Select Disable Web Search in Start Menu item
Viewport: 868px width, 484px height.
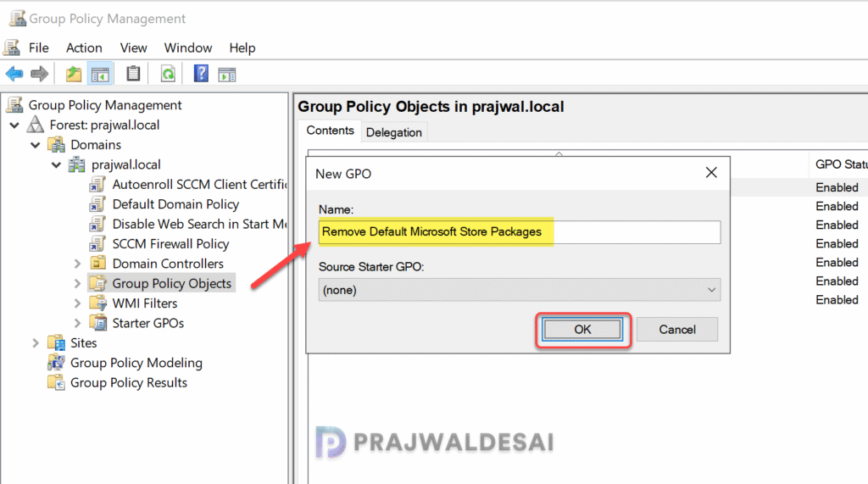pyautogui.click(x=199, y=224)
